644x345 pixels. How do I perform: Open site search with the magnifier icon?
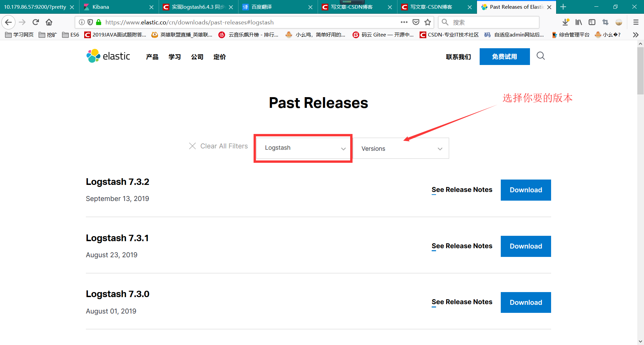(x=540, y=56)
